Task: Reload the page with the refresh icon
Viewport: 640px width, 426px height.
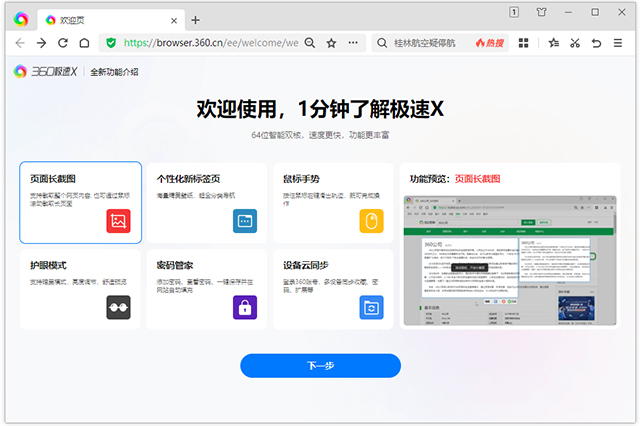Action: pos(63,43)
